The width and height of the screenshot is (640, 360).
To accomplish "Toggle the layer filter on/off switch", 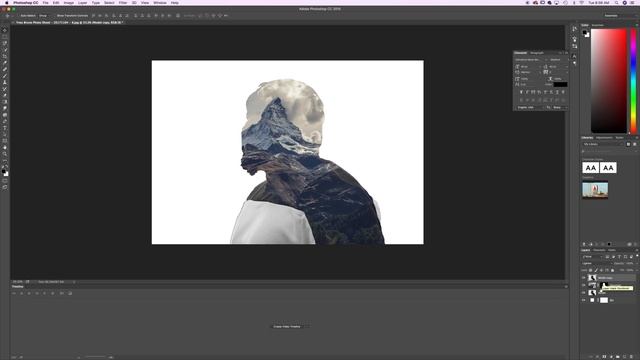I will point(637,256).
